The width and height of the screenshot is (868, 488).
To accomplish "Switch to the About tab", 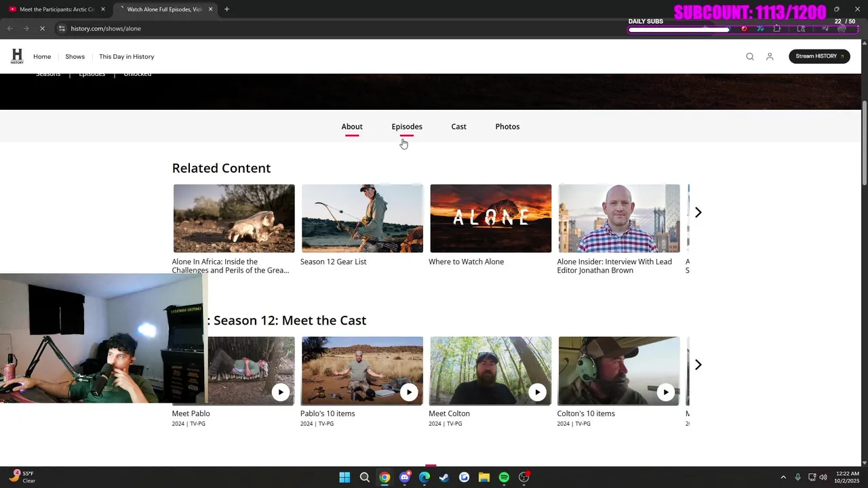I will click(352, 127).
